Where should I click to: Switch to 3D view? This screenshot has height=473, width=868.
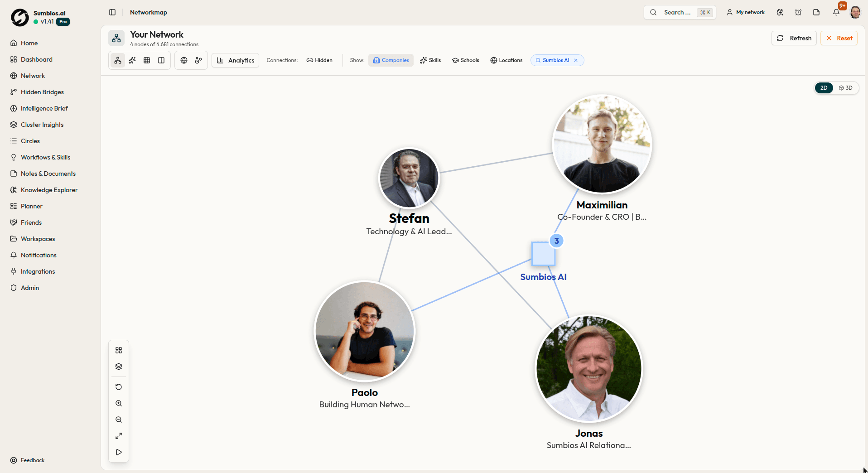846,88
